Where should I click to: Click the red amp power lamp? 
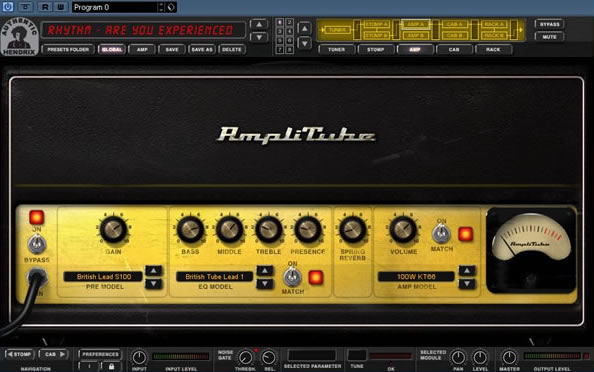[x=37, y=217]
